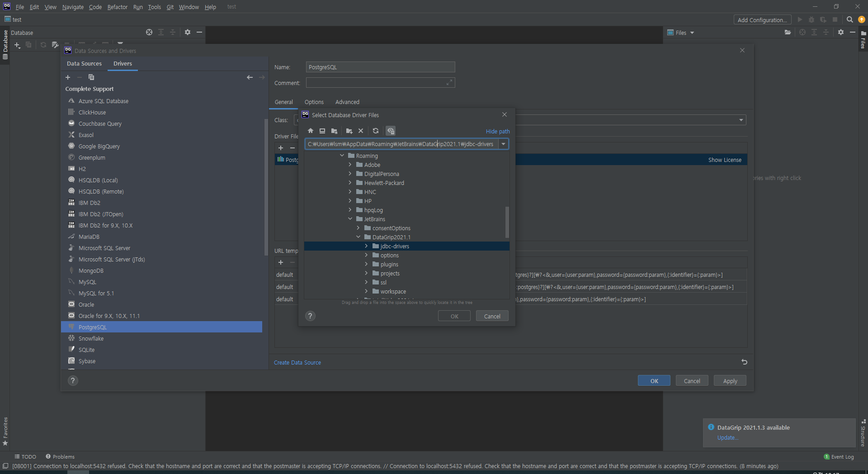Navigate back in Data Sources dialog
Image resolution: width=868 pixels, height=474 pixels.
[250, 77]
